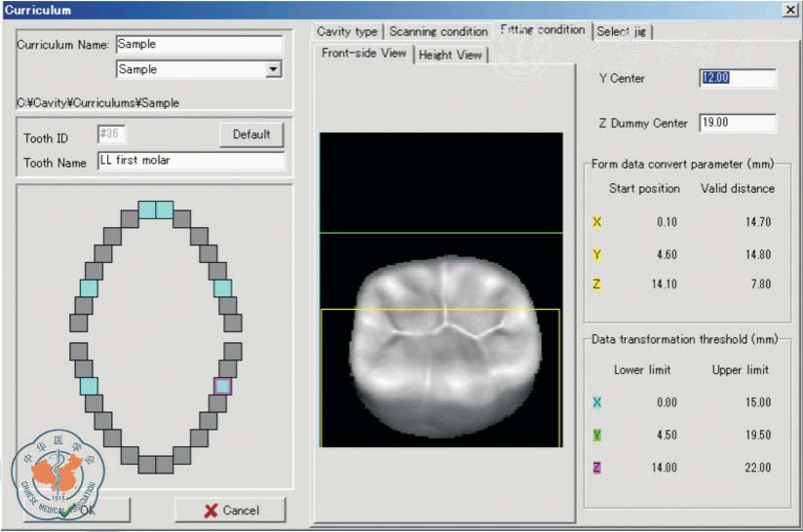This screenshot has height=532, width=803.
Task: Switch to the Select jig tab
Action: click(622, 32)
